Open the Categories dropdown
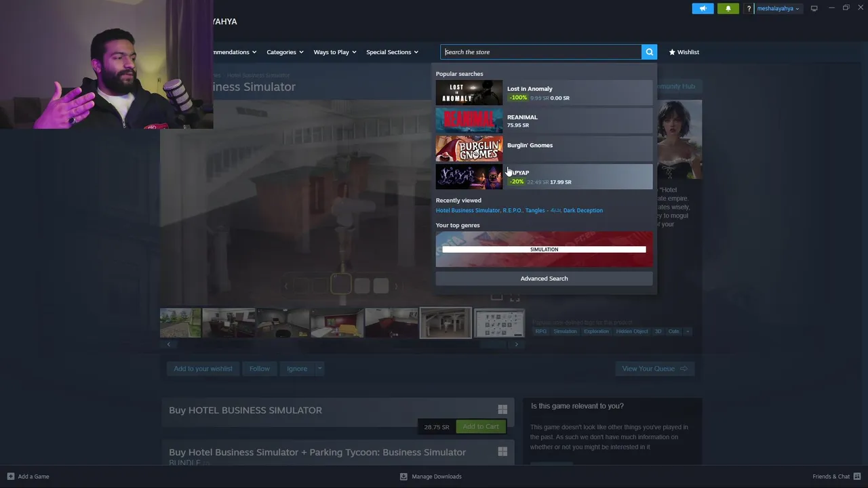Image resolution: width=868 pixels, height=488 pixels. click(x=285, y=52)
